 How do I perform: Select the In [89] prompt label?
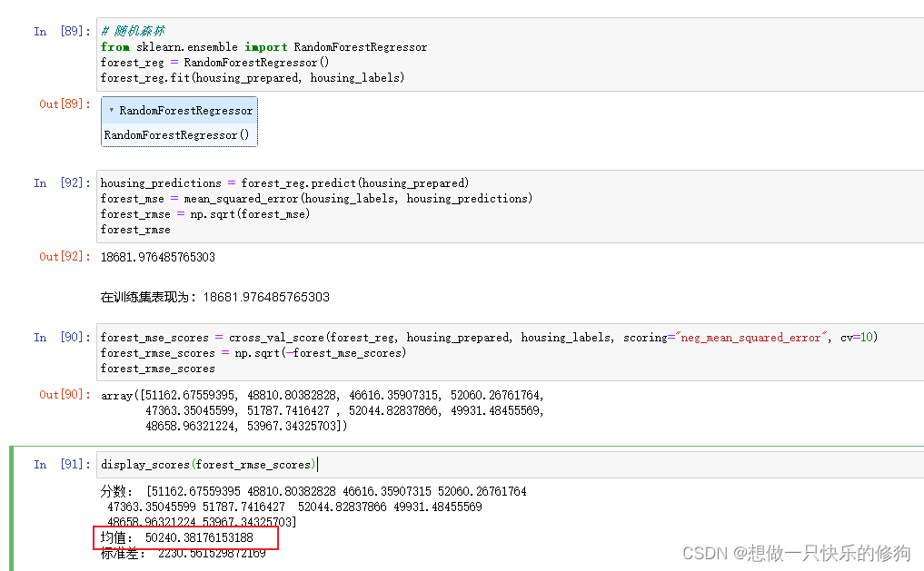62,31
